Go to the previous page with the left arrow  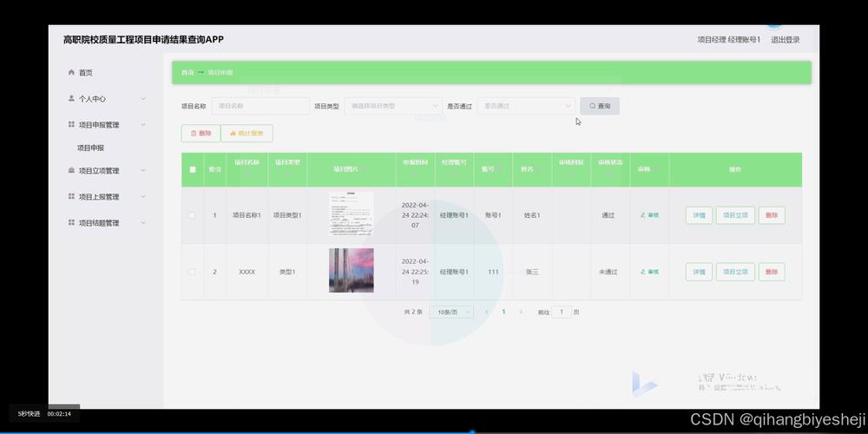click(x=487, y=312)
